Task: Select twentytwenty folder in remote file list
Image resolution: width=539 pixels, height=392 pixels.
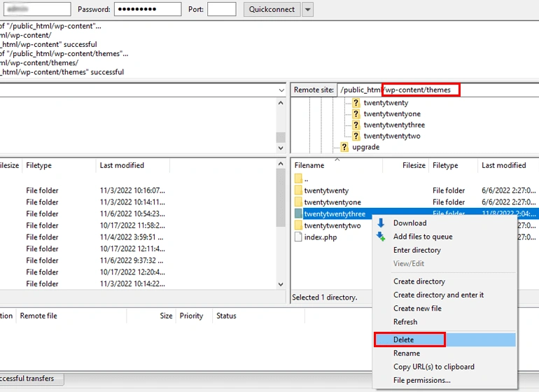Action: pyautogui.click(x=326, y=190)
